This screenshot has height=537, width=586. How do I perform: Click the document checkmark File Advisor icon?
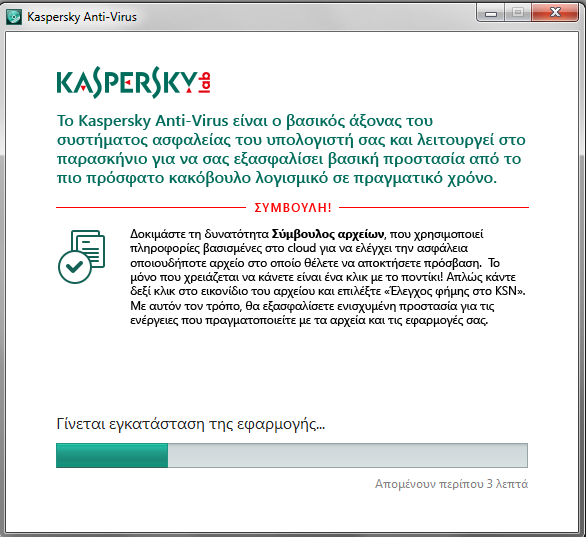[81, 257]
